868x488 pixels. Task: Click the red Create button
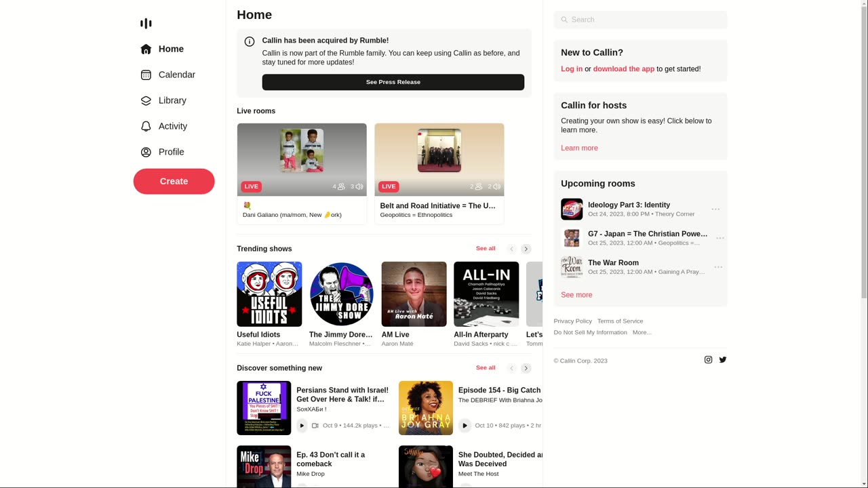174,181
